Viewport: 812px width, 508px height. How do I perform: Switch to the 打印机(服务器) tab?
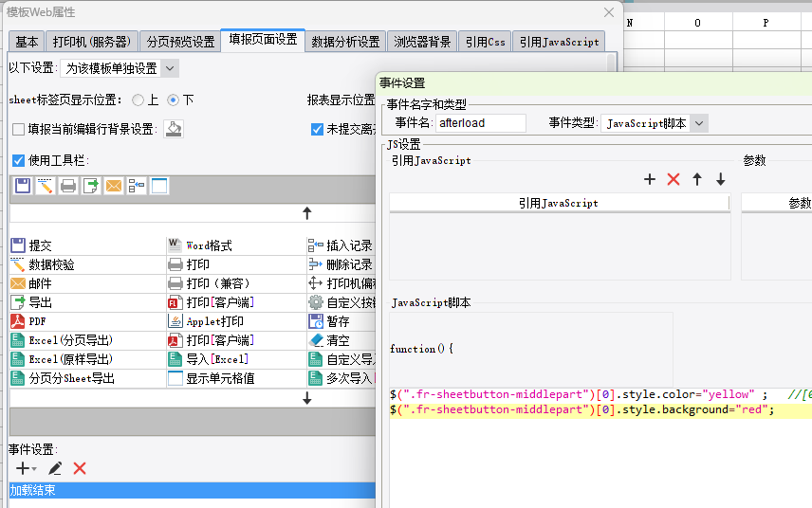tap(92, 42)
